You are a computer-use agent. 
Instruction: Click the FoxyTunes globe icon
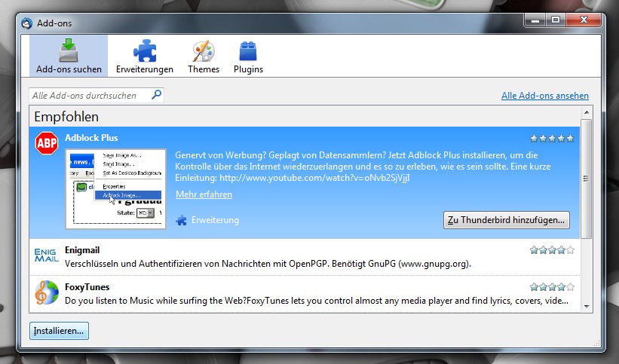46,292
